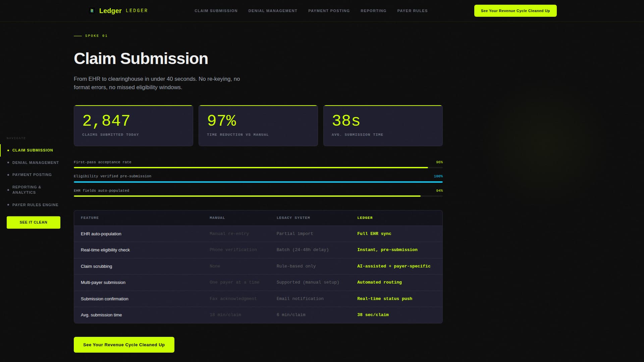This screenshot has width=644, height=362.
Task: Open Reporting in top navigation
Action: click(373, 11)
